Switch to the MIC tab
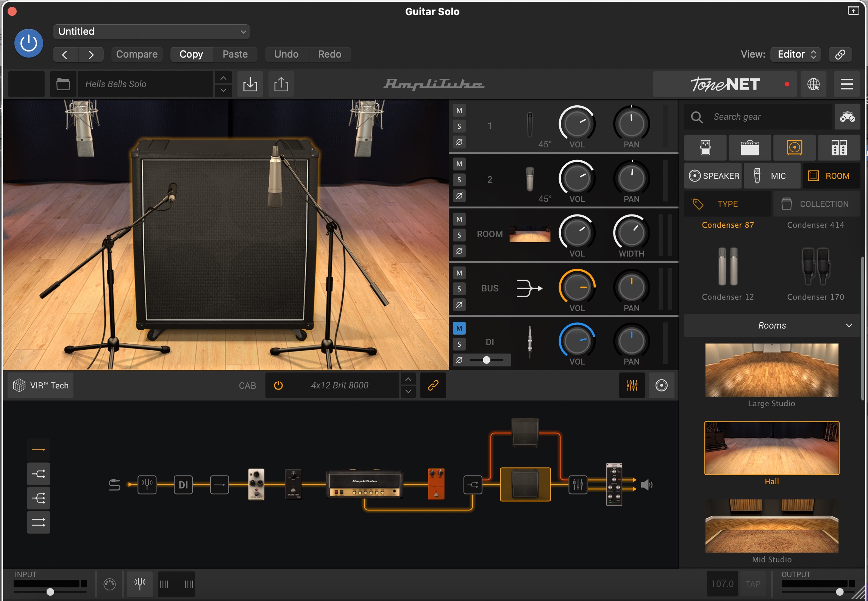Viewport: 868px width, 601px height. (772, 176)
